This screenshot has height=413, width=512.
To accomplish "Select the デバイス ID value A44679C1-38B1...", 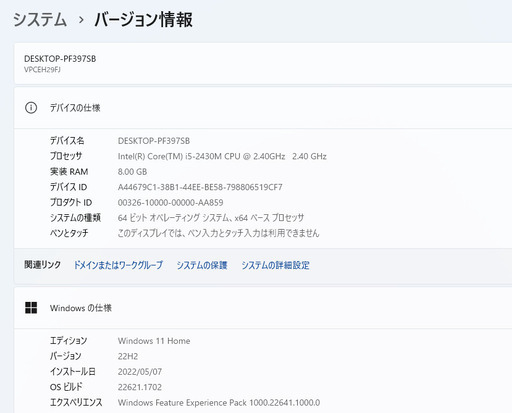I will 200,187.
